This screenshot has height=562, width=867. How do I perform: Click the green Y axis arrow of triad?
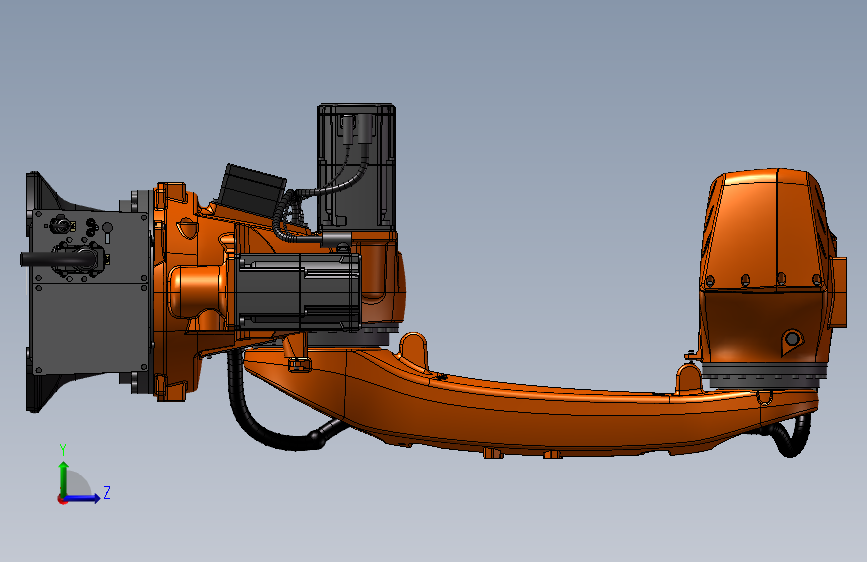click(x=64, y=478)
